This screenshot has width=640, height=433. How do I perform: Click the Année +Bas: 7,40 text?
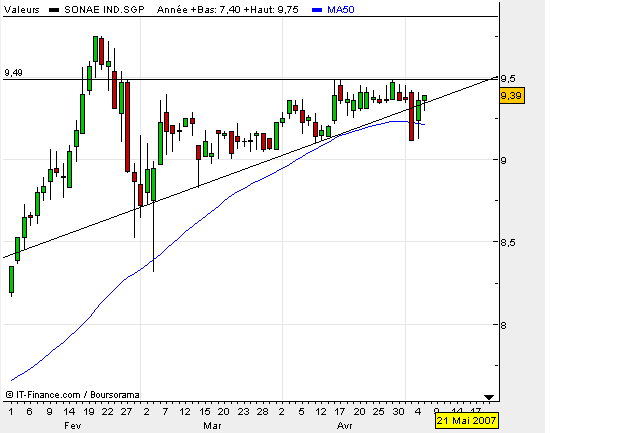(199, 10)
